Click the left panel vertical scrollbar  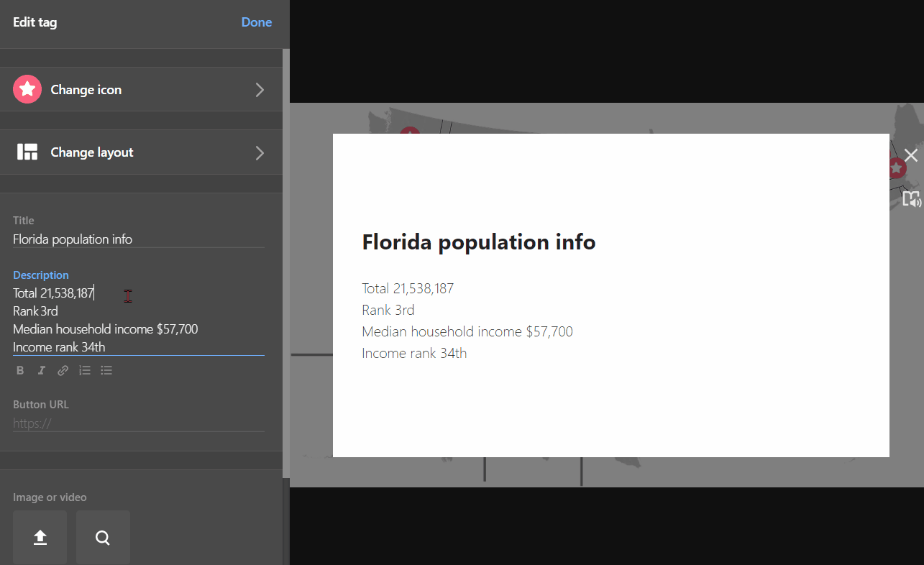pos(286,262)
